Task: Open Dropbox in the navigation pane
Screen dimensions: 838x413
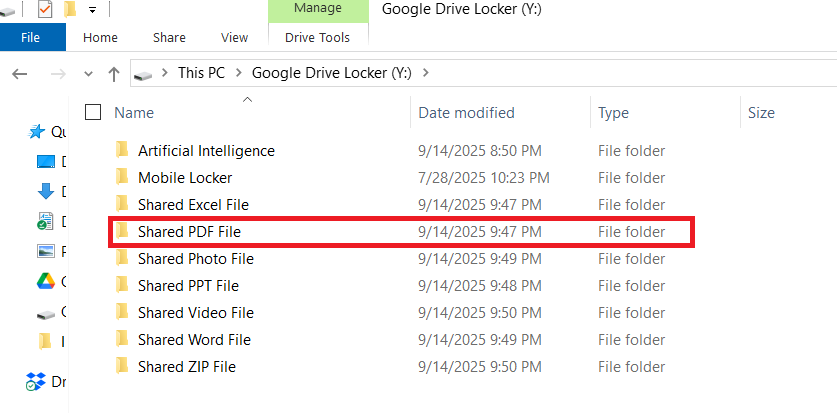Action: tap(36, 380)
